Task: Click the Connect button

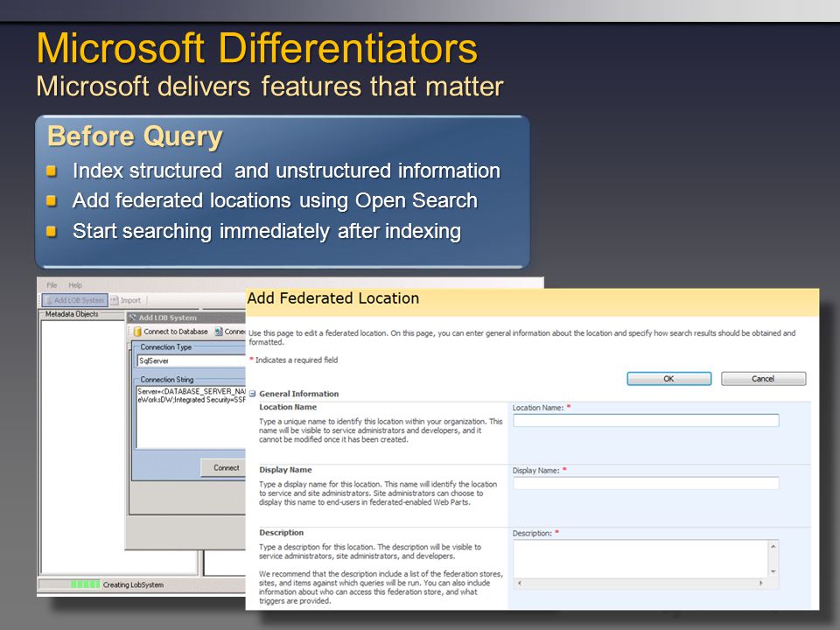Action: 223,467
